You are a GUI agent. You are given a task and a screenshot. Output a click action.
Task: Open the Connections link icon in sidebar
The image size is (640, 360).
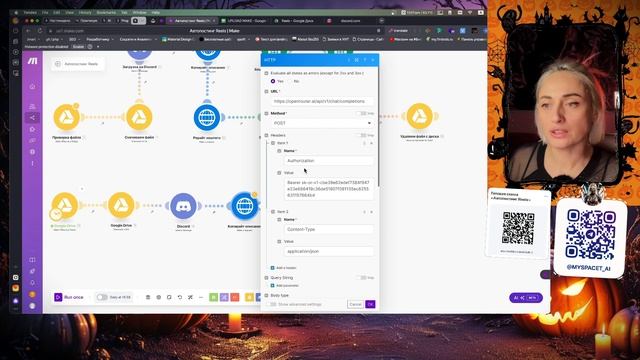[32, 140]
